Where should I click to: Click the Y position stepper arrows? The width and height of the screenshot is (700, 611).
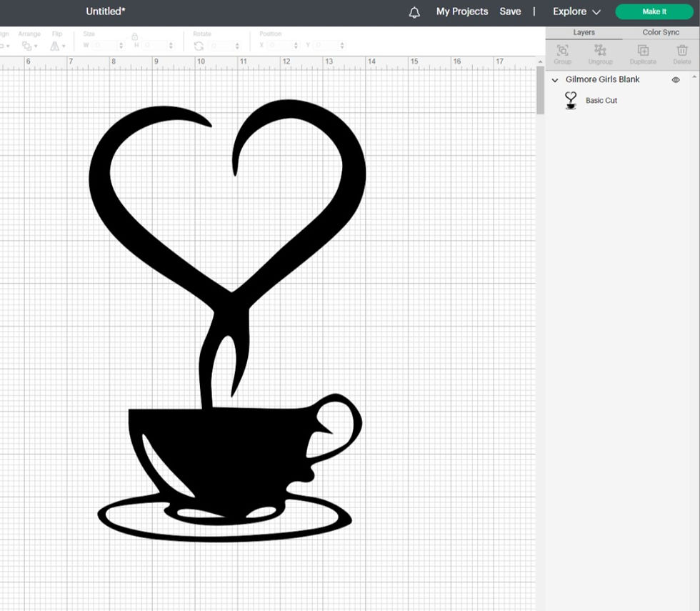tap(342, 46)
